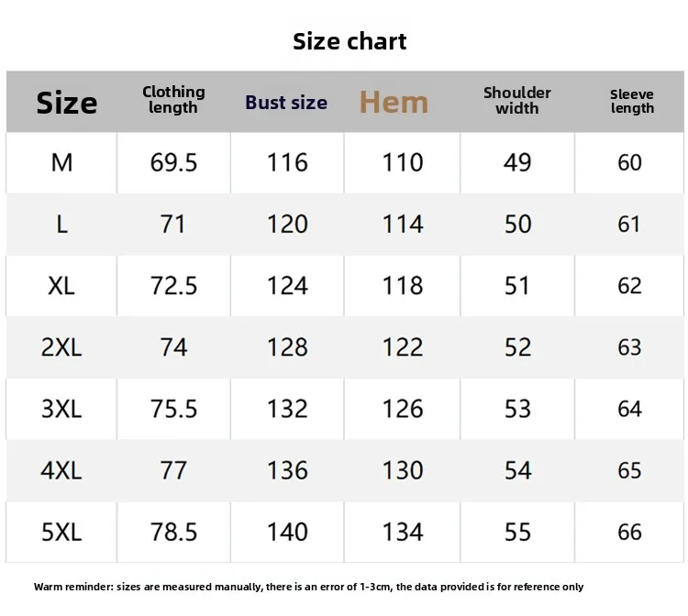Click the M size row label
The image size is (688, 616).
tap(61, 162)
